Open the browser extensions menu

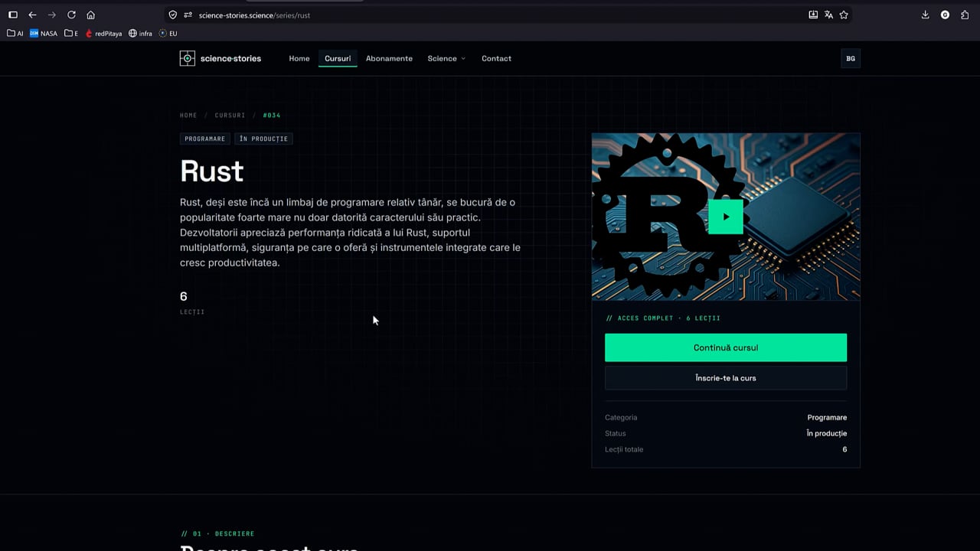coord(965,15)
